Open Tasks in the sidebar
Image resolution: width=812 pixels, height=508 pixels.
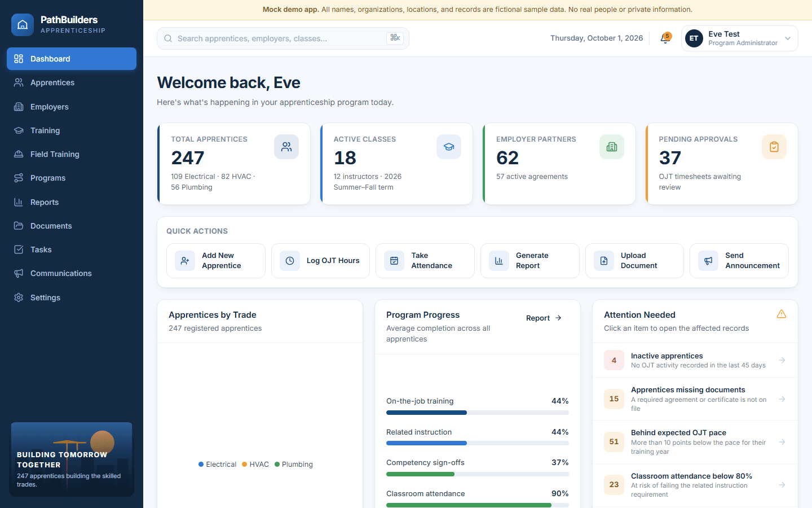click(72, 249)
